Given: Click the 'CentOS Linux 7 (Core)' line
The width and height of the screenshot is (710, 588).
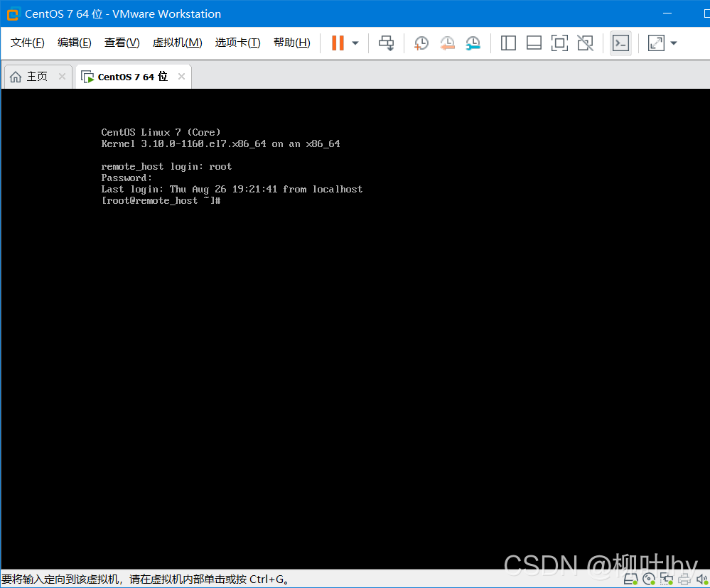Looking at the screenshot, I should tap(161, 132).
